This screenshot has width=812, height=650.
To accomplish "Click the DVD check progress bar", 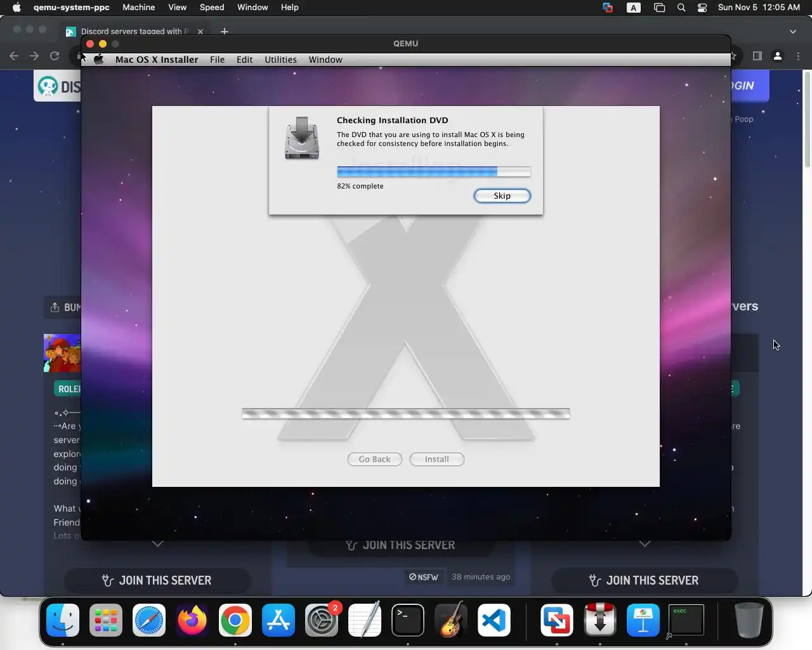I will (434, 171).
